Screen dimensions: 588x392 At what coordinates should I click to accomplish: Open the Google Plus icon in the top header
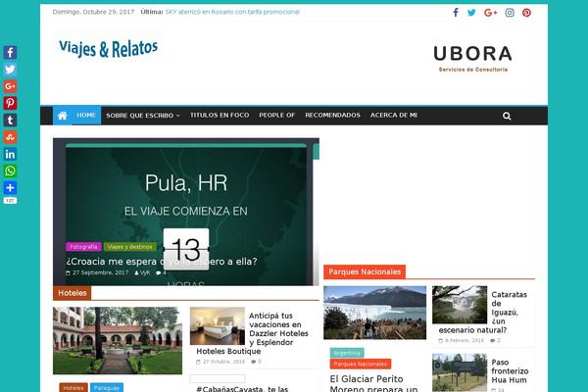point(491,13)
